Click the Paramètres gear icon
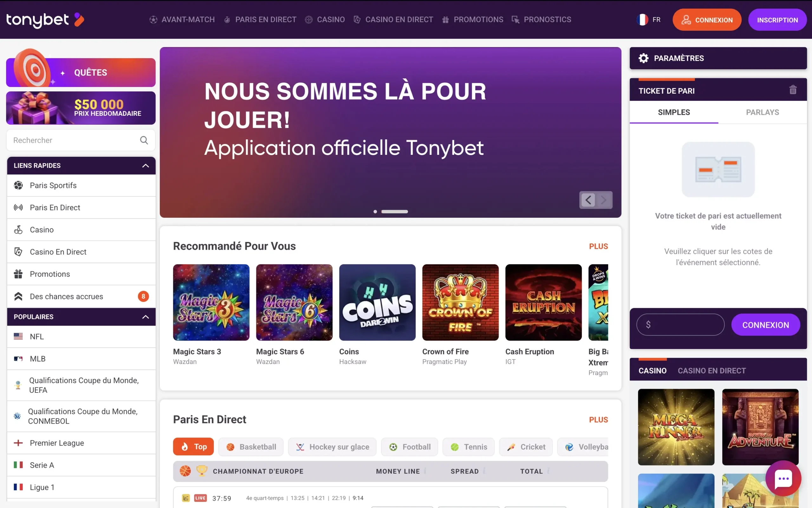 click(644, 58)
